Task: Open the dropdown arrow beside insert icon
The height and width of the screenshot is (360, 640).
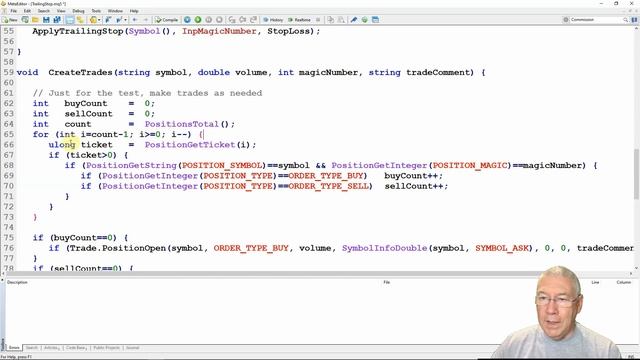Action: click(99, 20)
